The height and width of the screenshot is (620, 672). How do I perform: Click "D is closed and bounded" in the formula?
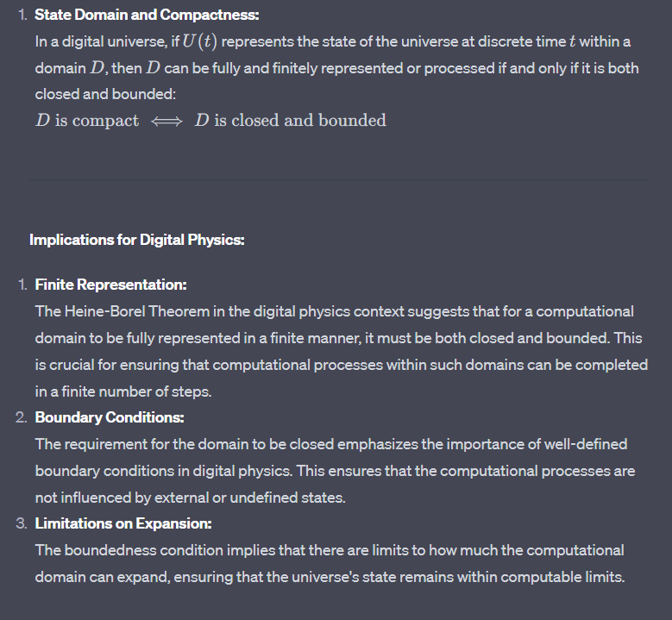(290, 121)
